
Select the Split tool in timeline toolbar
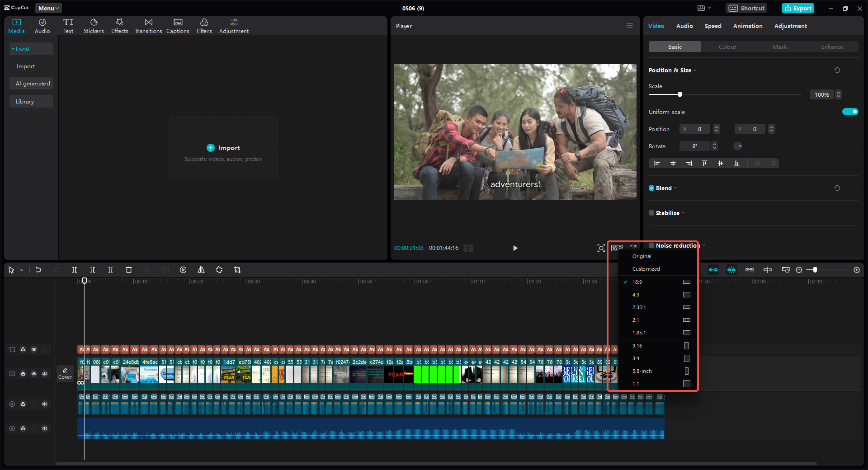pos(75,270)
